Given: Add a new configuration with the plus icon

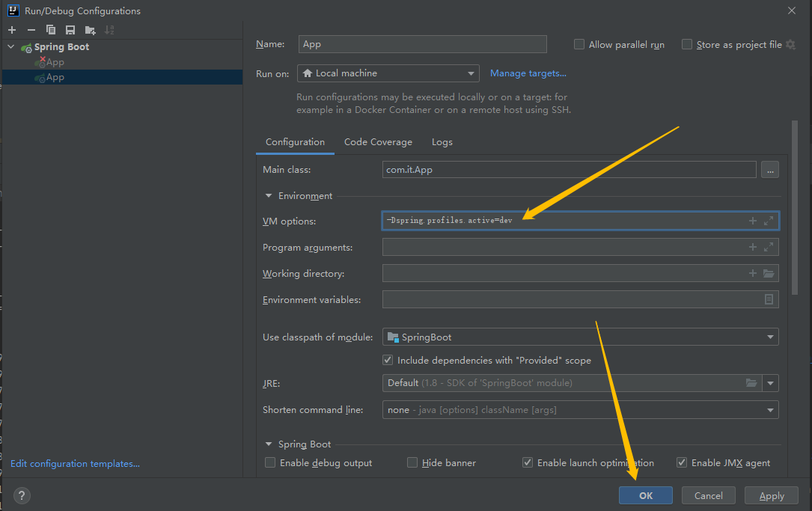Looking at the screenshot, I should tap(13, 30).
